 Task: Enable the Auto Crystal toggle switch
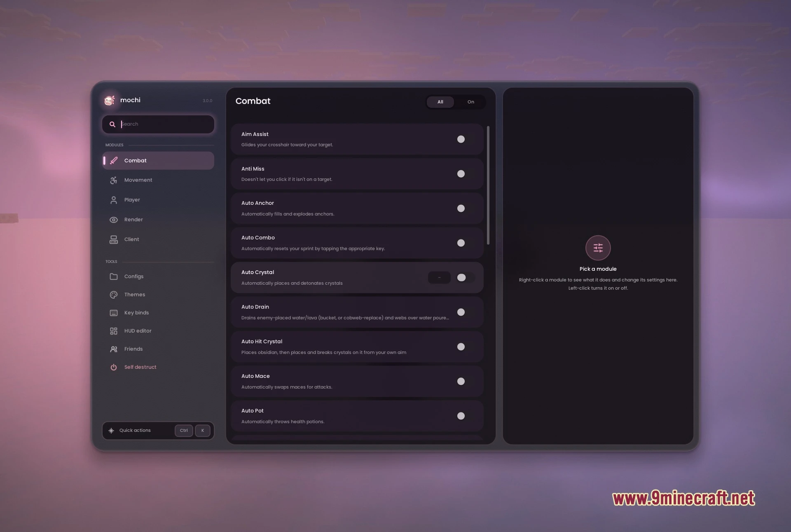[465, 278]
